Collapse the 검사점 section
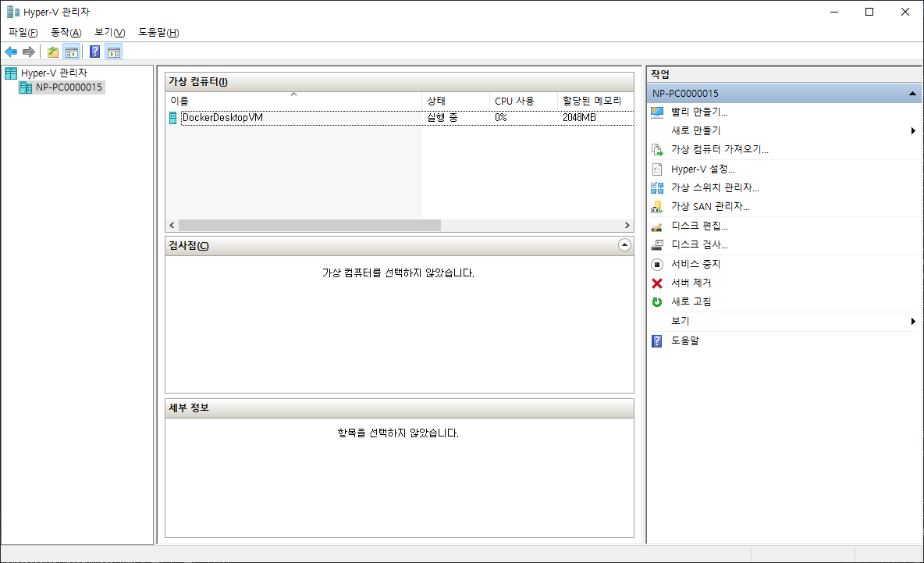 pos(624,245)
